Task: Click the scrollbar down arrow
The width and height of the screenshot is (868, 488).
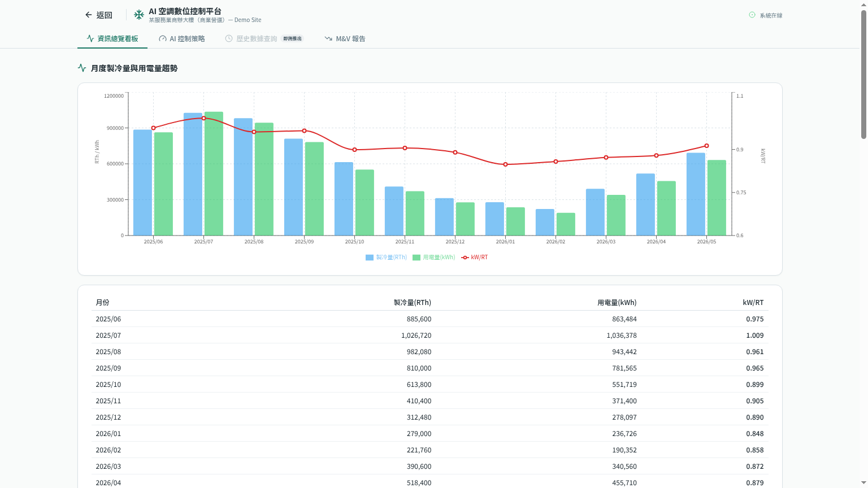Action: 863,483
